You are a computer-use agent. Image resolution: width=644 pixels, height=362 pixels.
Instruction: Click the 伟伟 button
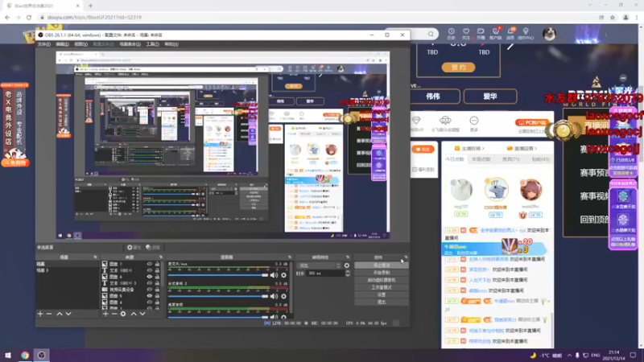(x=435, y=97)
